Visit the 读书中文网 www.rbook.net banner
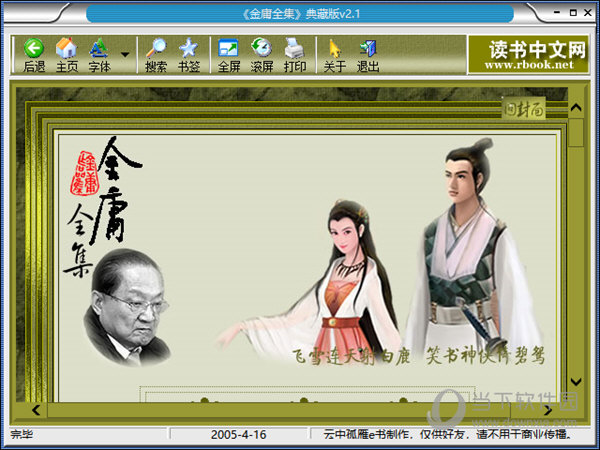 [528, 54]
